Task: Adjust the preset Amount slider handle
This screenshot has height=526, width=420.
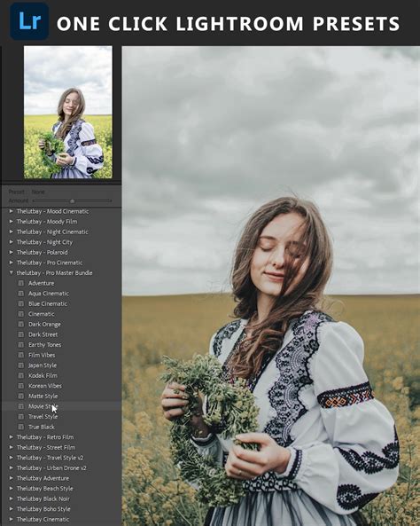Action: coord(72,201)
